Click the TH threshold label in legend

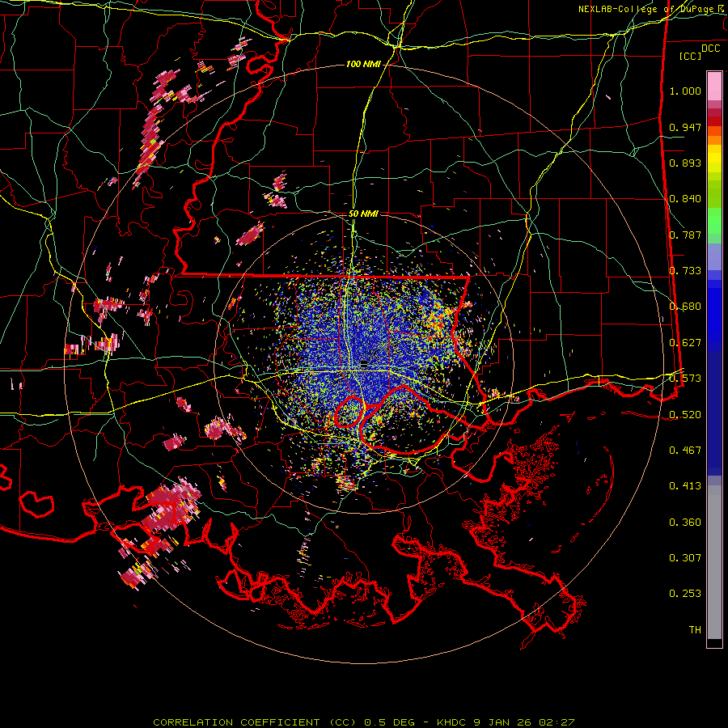coord(695,630)
